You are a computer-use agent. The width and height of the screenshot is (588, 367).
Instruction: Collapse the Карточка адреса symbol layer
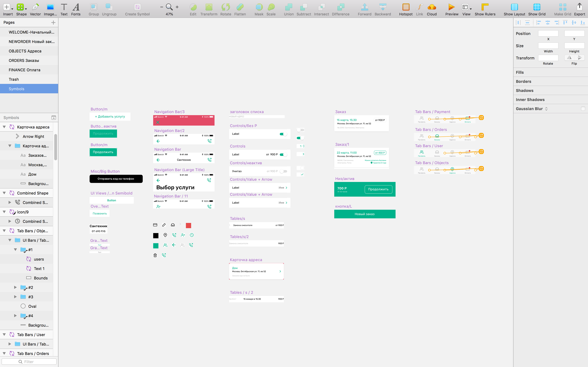(x=4, y=127)
